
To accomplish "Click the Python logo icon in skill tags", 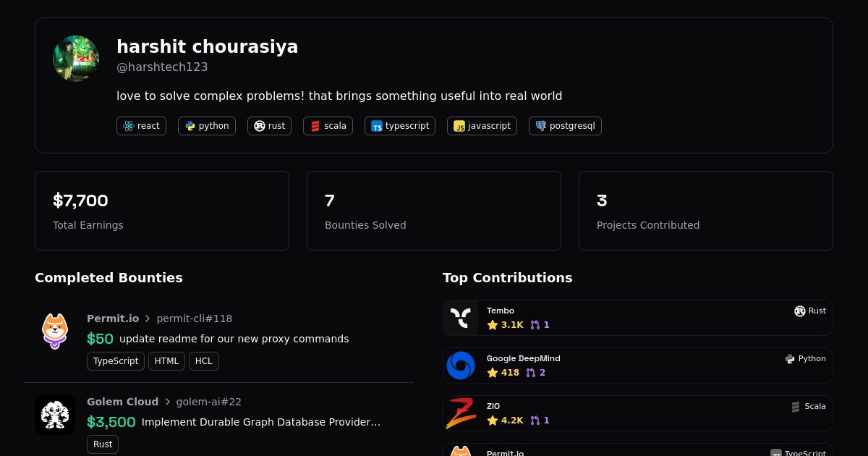I will pos(190,126).
